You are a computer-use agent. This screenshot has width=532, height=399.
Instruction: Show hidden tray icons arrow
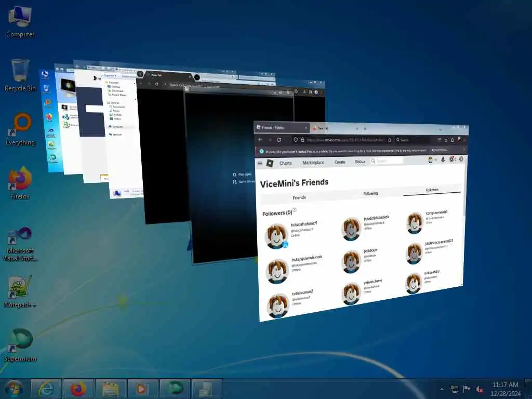pyautogui.click(x=442, y=390)
